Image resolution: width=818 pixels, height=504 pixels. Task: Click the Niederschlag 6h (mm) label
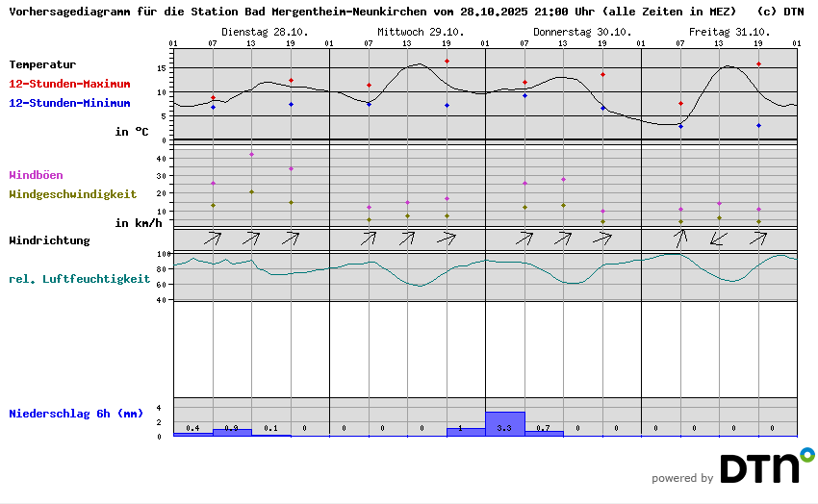pos(75,414)
